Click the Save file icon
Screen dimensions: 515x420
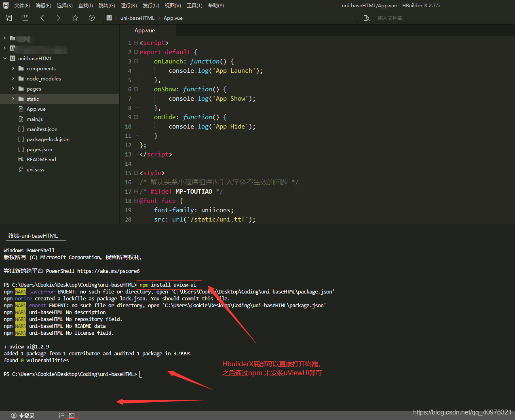(x=25, y=18)
